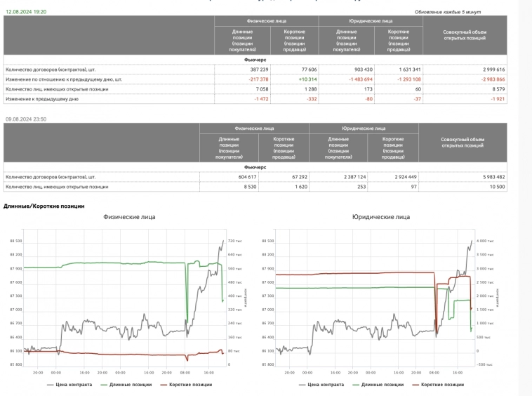
Task: Select value 5 983 482 in the lower table
Action: click(x=490, y=177)
